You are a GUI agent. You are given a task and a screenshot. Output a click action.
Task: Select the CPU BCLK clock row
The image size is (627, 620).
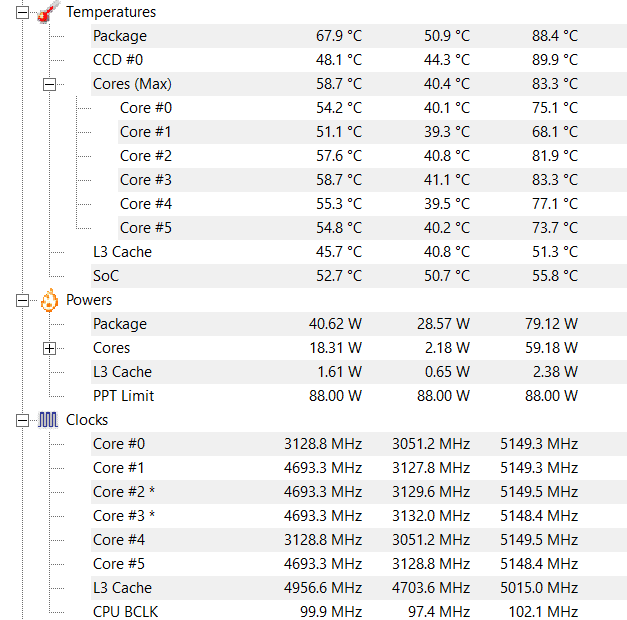click(x=125, y=612)
